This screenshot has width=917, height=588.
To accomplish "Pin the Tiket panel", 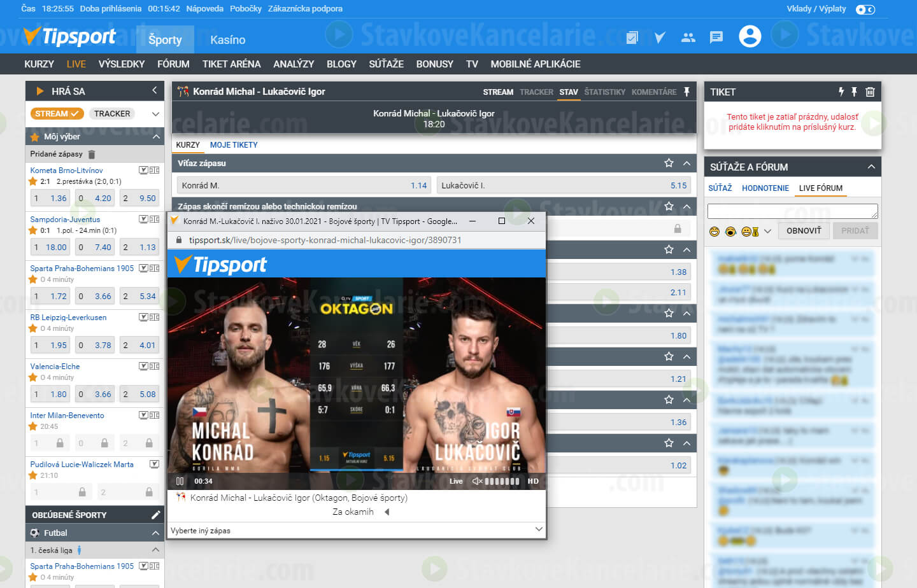I will pos(854,92).
